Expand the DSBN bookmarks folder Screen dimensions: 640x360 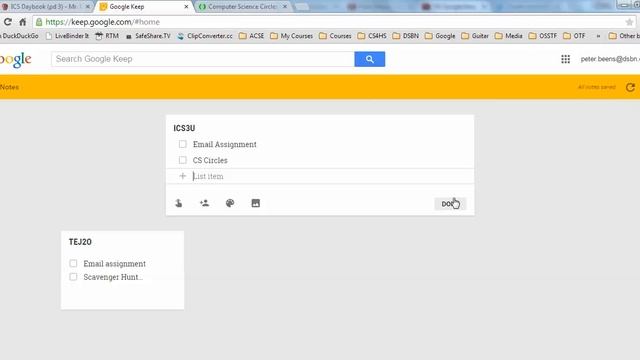(406, 36)
